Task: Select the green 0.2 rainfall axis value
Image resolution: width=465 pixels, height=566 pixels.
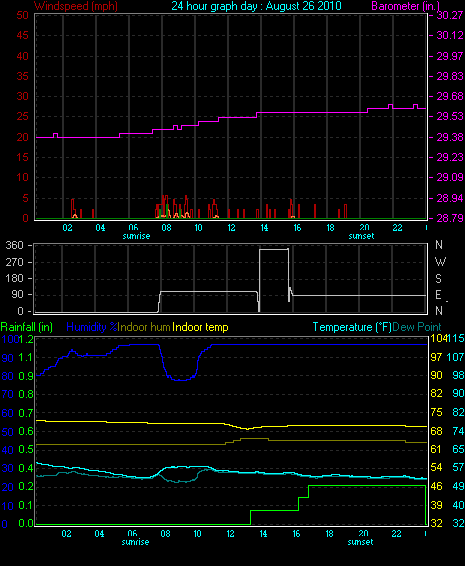Action: [x=26, y=487]
